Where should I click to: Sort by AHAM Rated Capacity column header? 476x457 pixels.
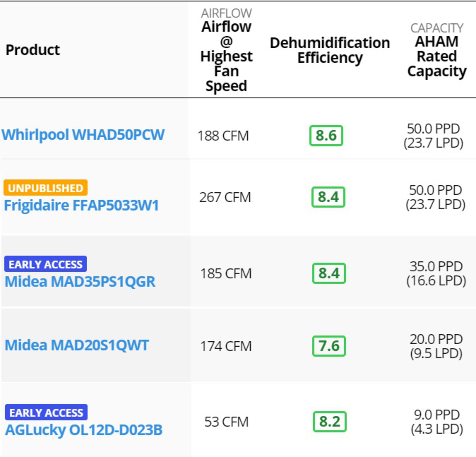pyautogui.click(x=437, y=56)
